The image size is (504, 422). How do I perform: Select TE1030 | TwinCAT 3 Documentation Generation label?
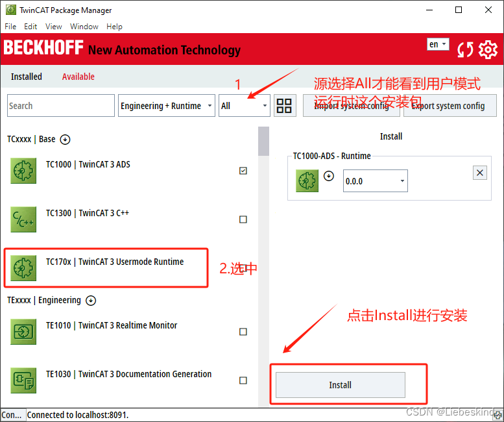coord(128,374)
